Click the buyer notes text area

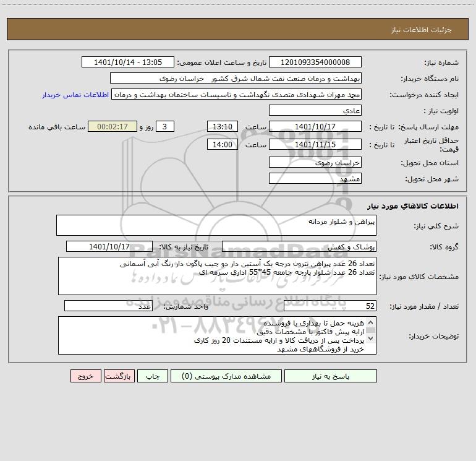(217, 335)
